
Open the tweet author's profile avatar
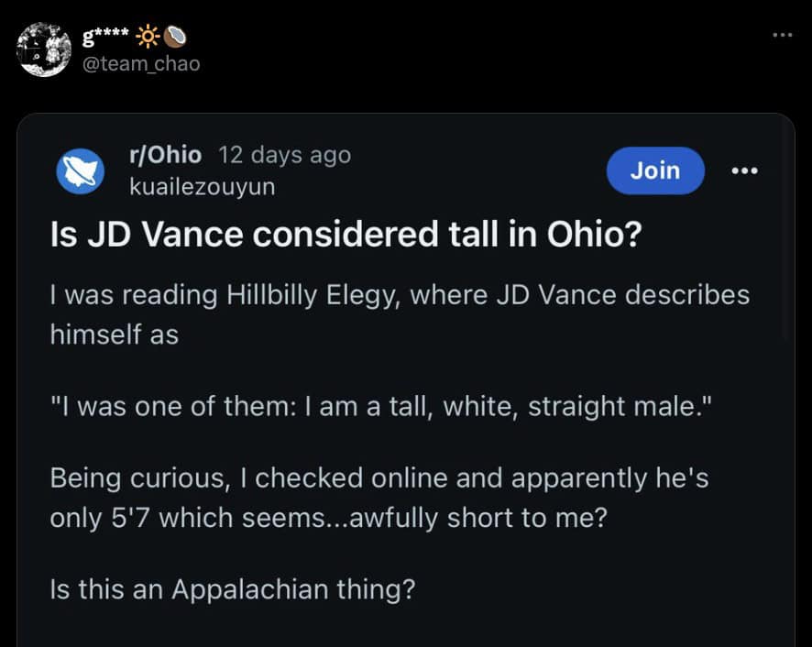pyautogui.click(x=44, y=48)
